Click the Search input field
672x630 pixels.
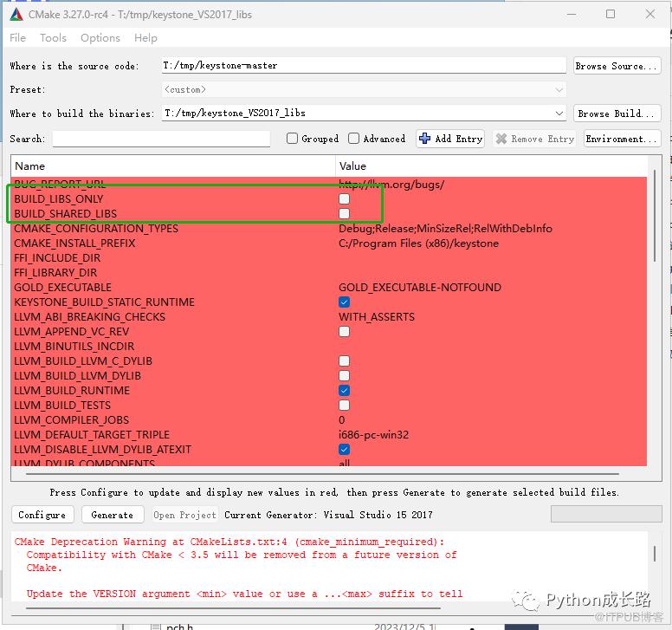[161, 139]
